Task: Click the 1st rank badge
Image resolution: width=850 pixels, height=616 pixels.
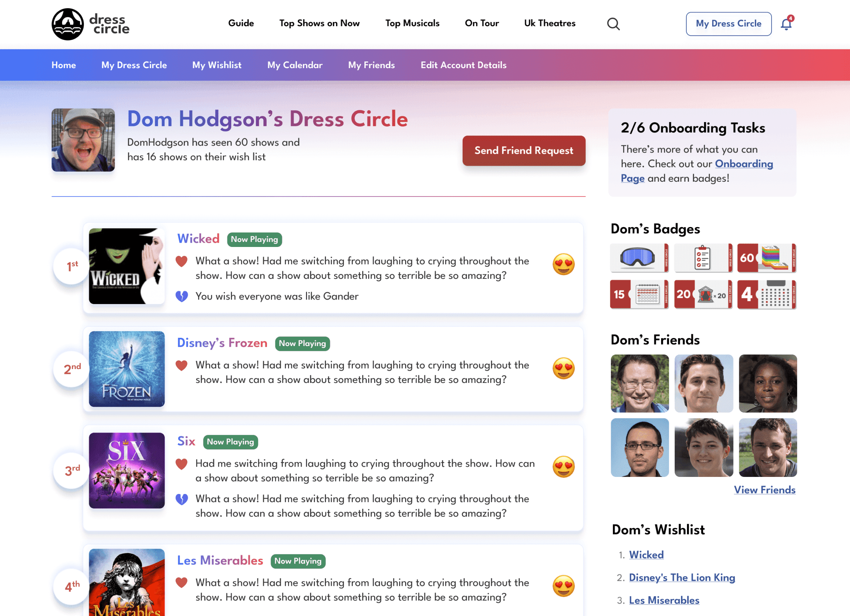Action: [x=72, y=266]
